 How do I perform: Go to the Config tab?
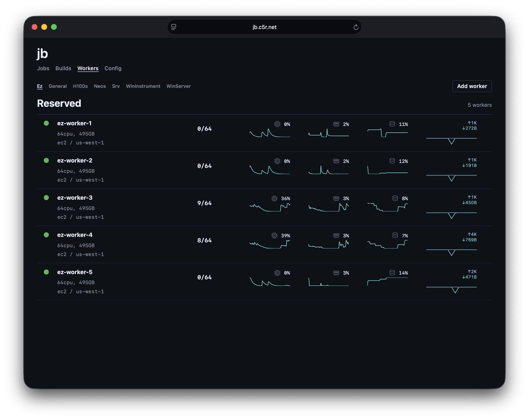click(x=113, y=68)
